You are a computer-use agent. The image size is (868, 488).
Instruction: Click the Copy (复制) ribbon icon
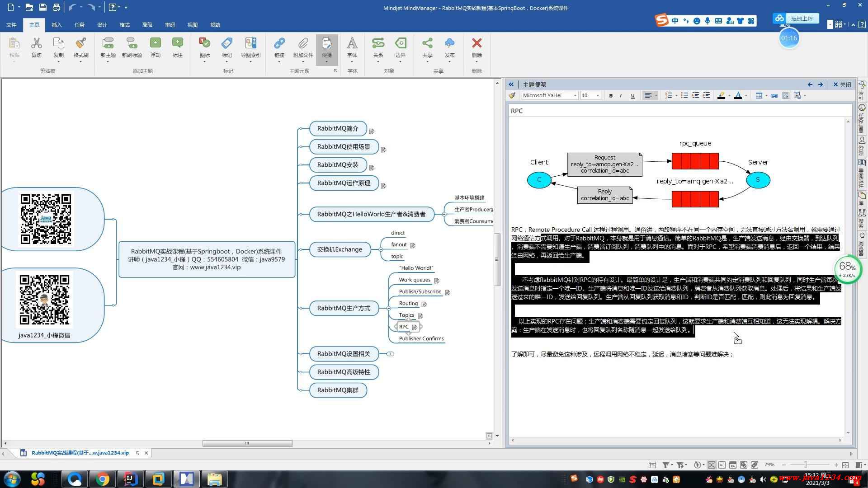[x=58, y=43]
